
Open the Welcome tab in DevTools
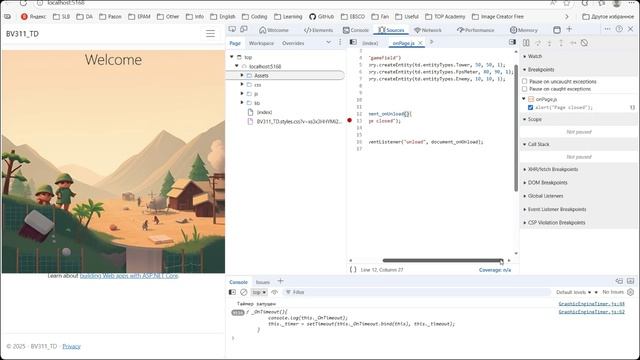click(x=274, y=30)
